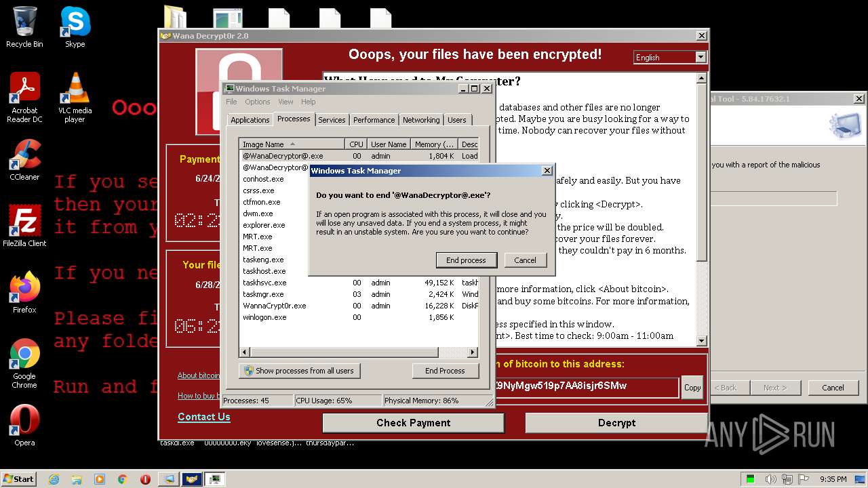Confirm with the End process button
This screenshot has width=868, height=488.
point(466,260)
